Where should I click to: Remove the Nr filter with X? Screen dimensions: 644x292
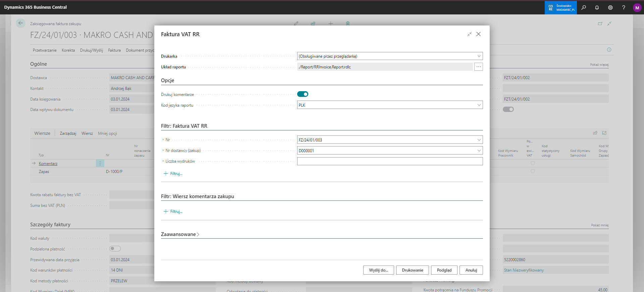[x=163, y=140]
